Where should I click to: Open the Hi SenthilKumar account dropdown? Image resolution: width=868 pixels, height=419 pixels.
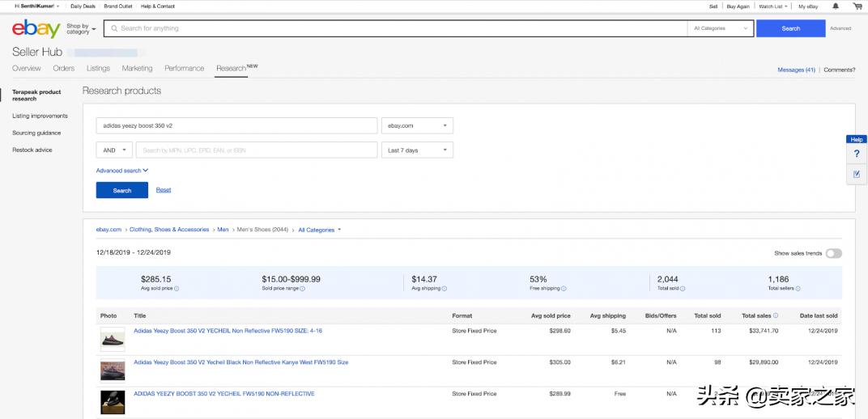[x=37, y=6]
